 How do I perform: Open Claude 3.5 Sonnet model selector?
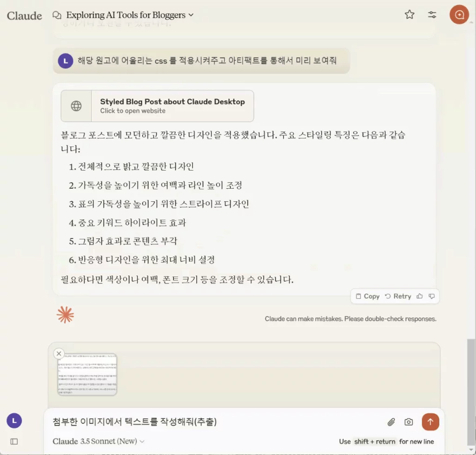pos(99,441)
